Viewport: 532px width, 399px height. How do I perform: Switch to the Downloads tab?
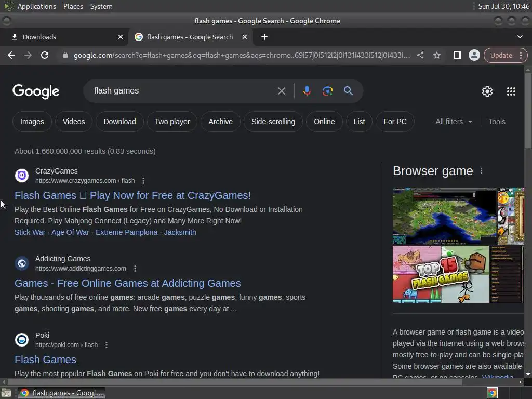point(64,37)
